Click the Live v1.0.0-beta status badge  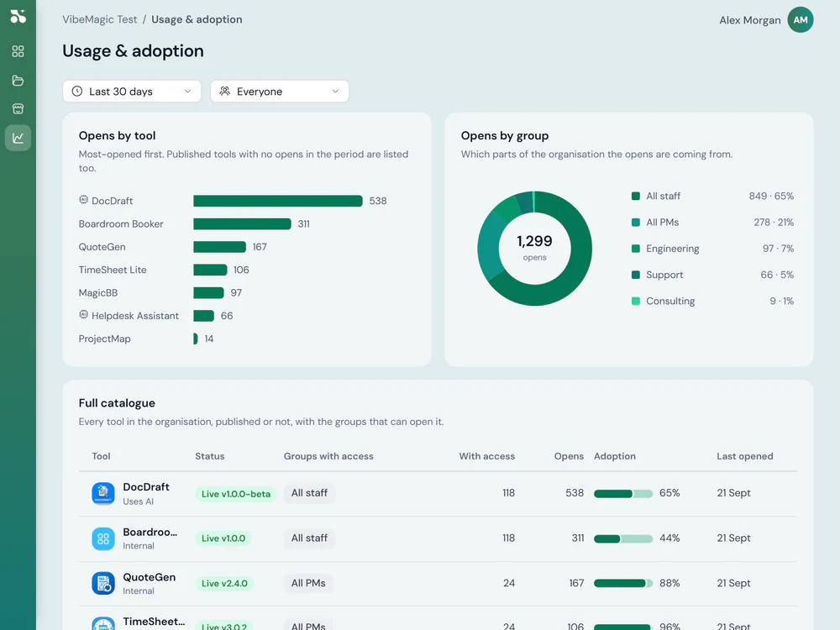(236, 494)
